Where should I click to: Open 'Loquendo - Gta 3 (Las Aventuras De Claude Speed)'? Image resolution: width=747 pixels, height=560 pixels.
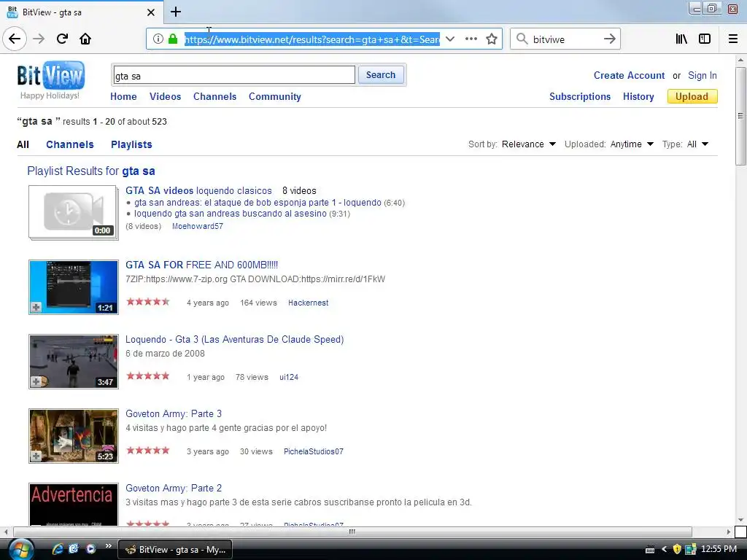[x=234, y=339]
